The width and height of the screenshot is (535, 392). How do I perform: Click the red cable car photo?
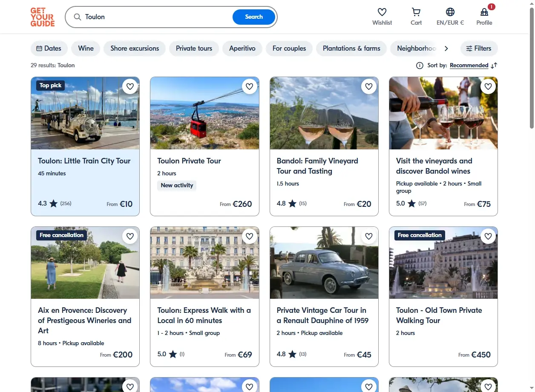coord(204,113)
